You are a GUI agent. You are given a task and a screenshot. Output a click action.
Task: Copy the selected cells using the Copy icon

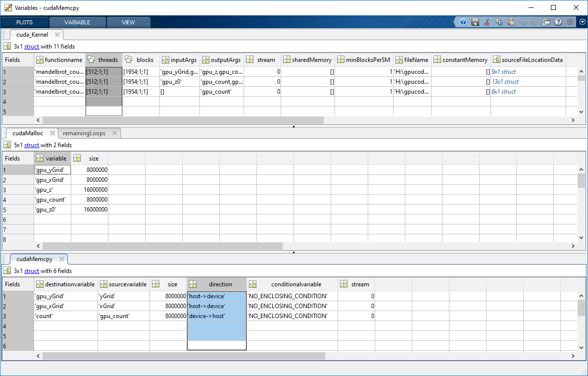pyautogui.click(x=499, y=22)
